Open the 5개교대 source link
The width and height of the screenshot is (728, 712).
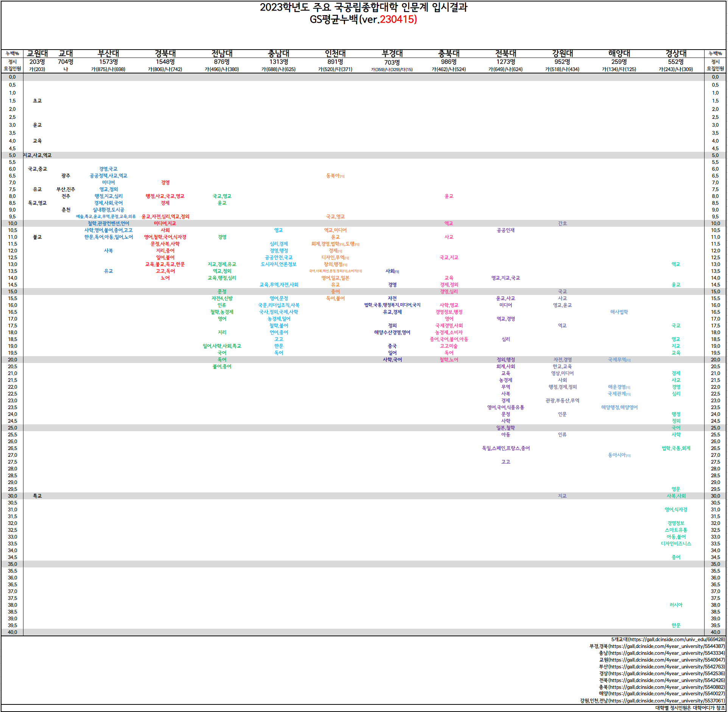(x=667, y=639)
